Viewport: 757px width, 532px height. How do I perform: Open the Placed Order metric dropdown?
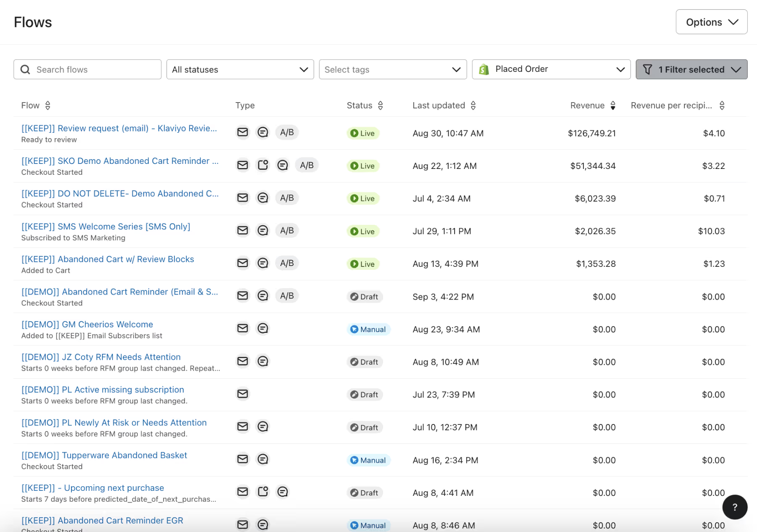pyautogui.click(x=551, y=69)
